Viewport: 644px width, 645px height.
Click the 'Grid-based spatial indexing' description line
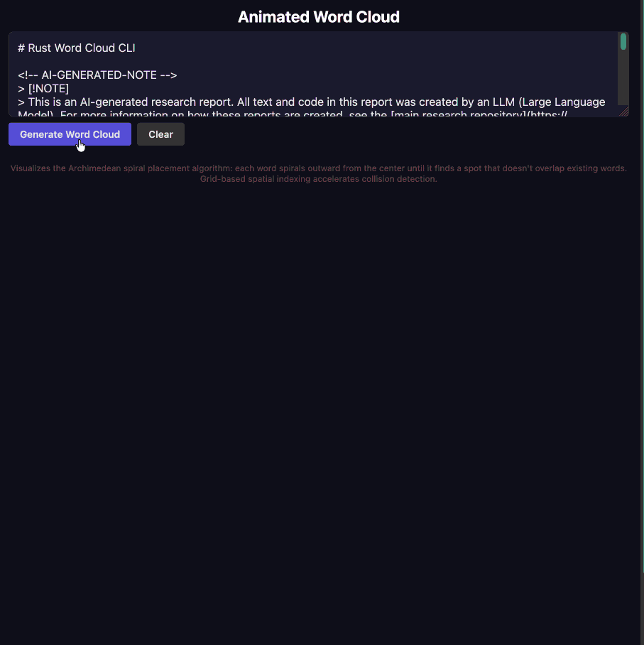coord(318,179)
